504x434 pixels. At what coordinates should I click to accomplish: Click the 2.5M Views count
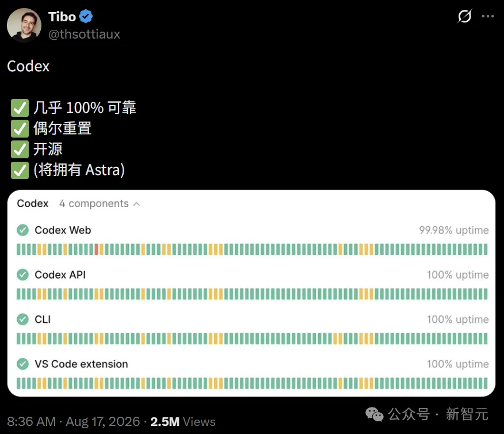pyautogui.click(x=183, y=421)
